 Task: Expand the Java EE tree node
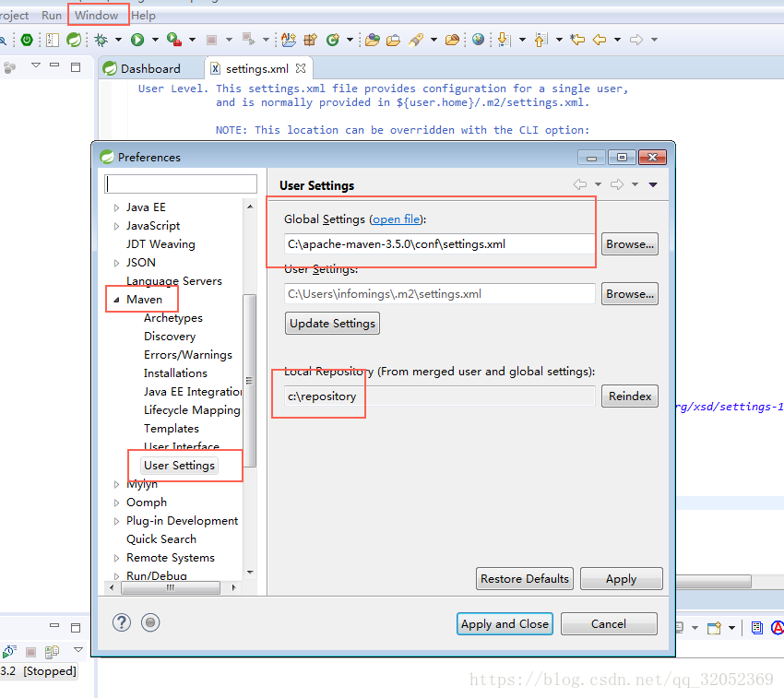[x=116, y=207]
